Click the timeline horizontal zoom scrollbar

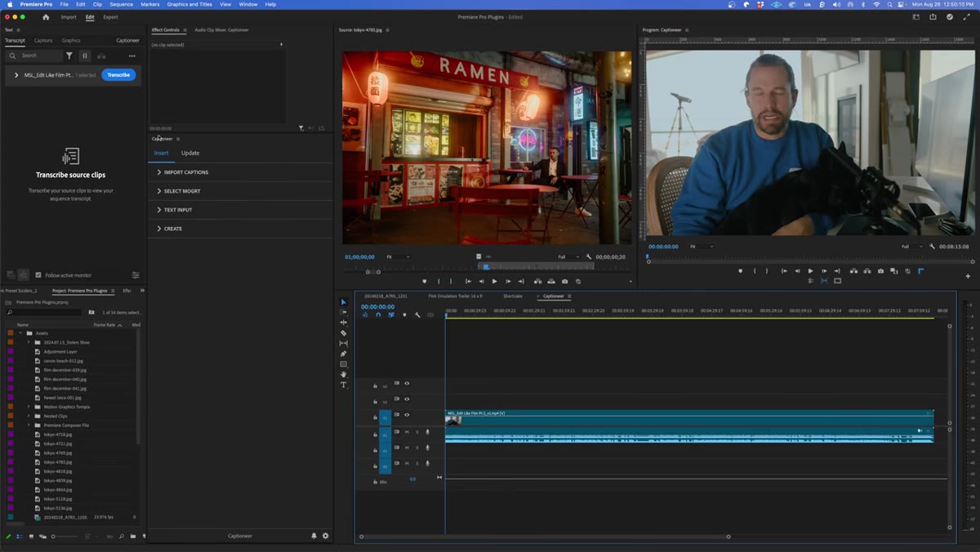[x=545, y=536]
